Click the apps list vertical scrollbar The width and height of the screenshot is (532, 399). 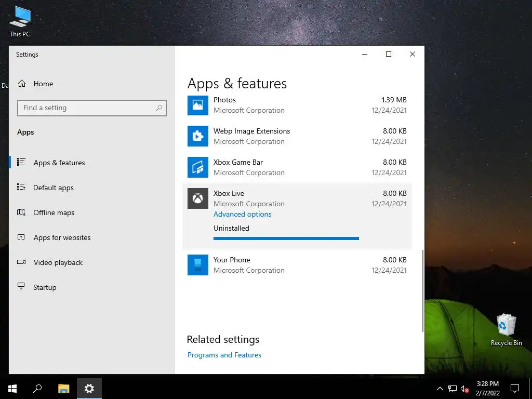(x=422, y=291)
